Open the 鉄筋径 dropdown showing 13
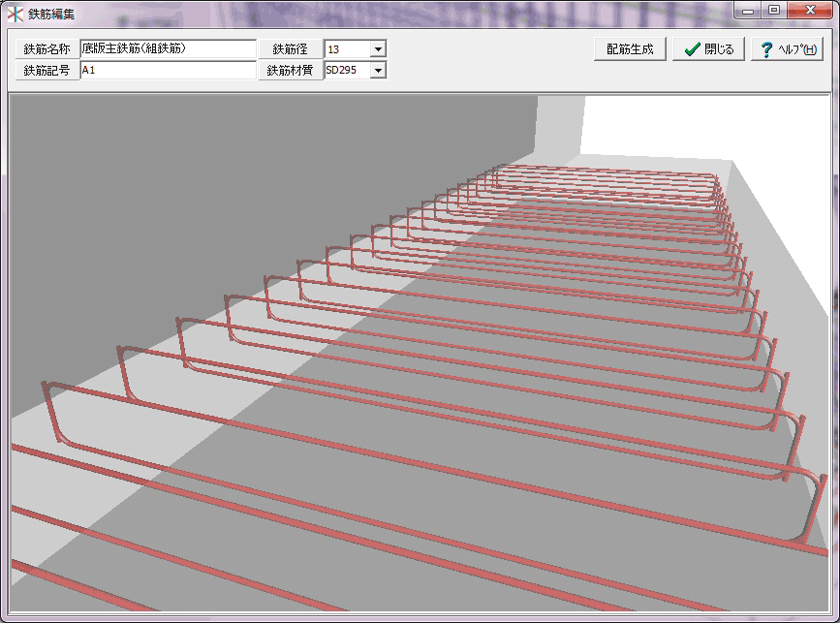 (378, 49)
